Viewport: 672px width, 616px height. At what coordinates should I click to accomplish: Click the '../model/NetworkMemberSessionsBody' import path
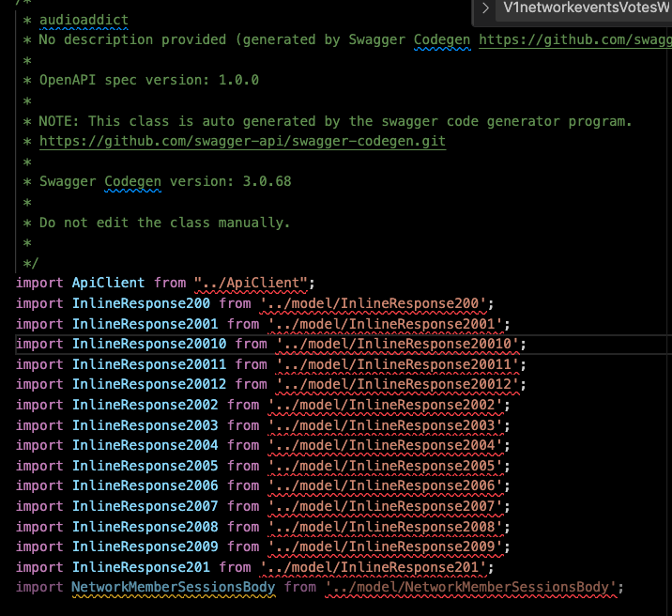(x=474, y=587)
